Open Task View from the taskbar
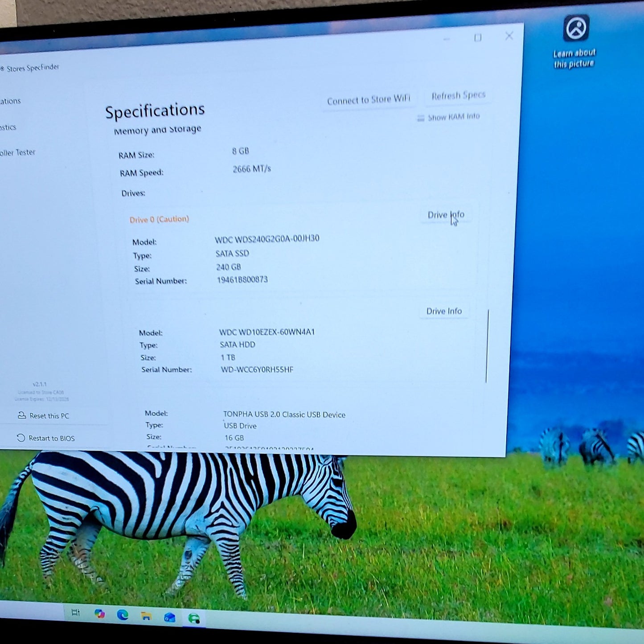 pos(75,613)
